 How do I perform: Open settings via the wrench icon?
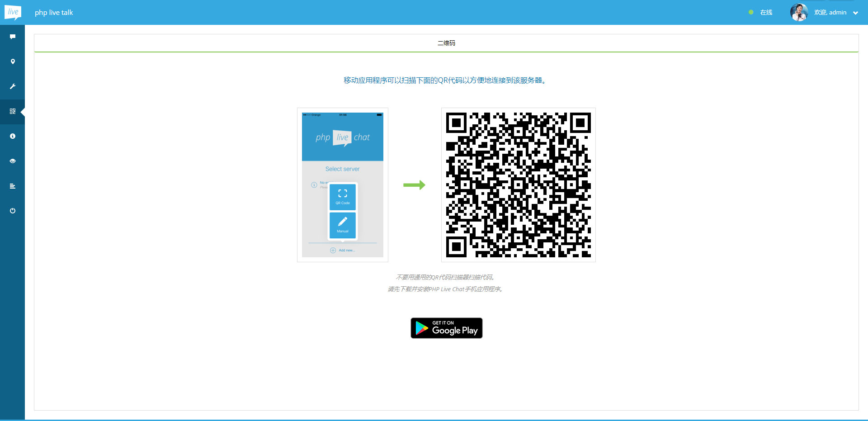(x=12, y=86)
